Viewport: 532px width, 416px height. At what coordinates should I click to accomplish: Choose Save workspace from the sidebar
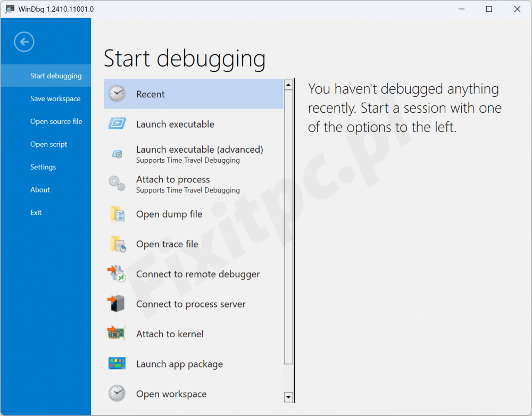pyautogui.click(x=55, y=99)
